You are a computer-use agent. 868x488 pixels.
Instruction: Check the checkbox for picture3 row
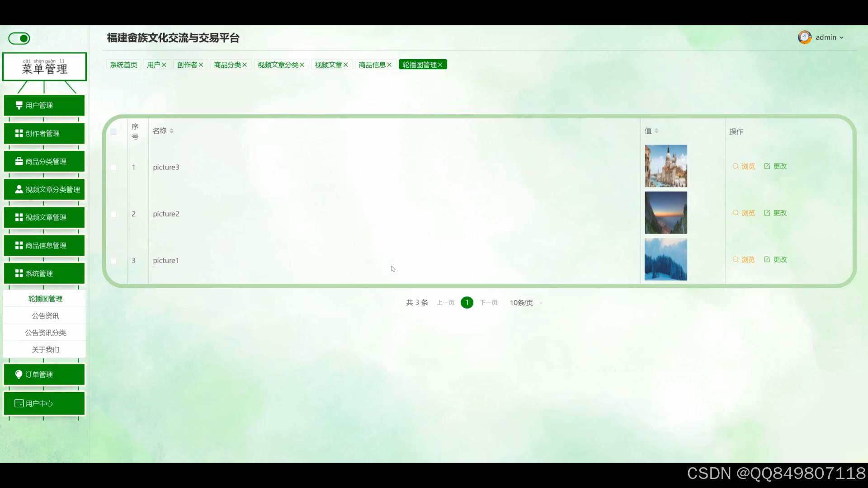tap(113, 168)
